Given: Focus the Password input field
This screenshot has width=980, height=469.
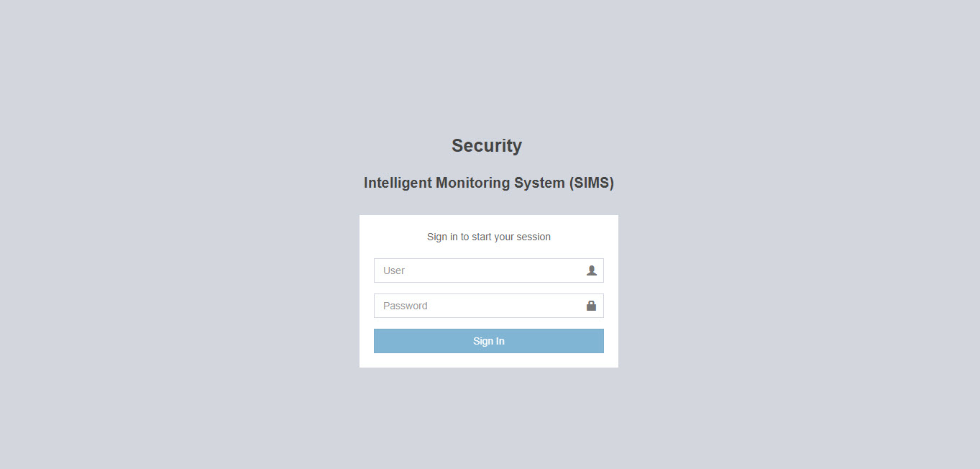Looking at the screenshot, I should point(489,306).
